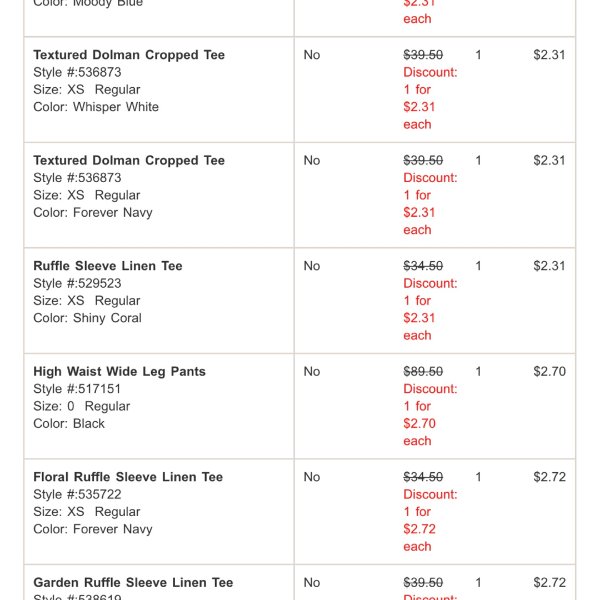
Task: Click Textured Dolman Cropped Tee Forever Navy title
Action: tap(129, 160)
